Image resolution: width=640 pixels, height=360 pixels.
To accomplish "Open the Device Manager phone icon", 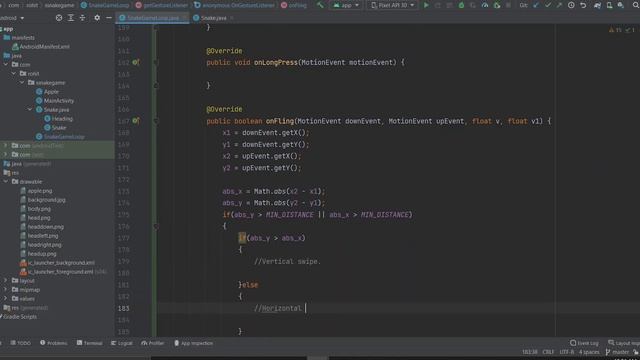I will (x=609, y=5).
